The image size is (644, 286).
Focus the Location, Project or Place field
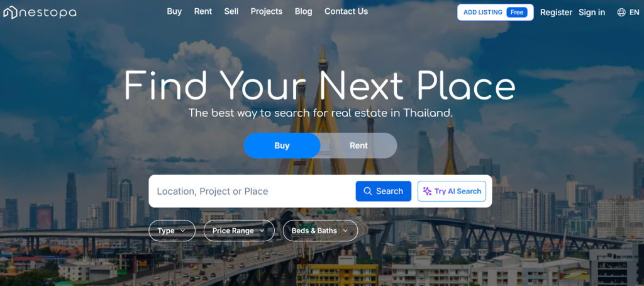click(x=252, y=192)
